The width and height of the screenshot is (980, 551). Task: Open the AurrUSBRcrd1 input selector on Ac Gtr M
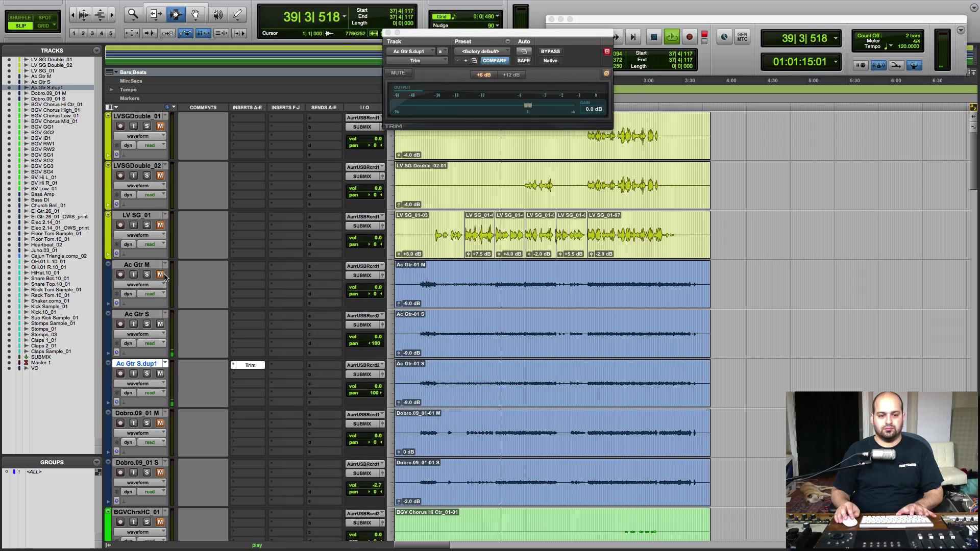pyautogui.click(x=364, y=266)
